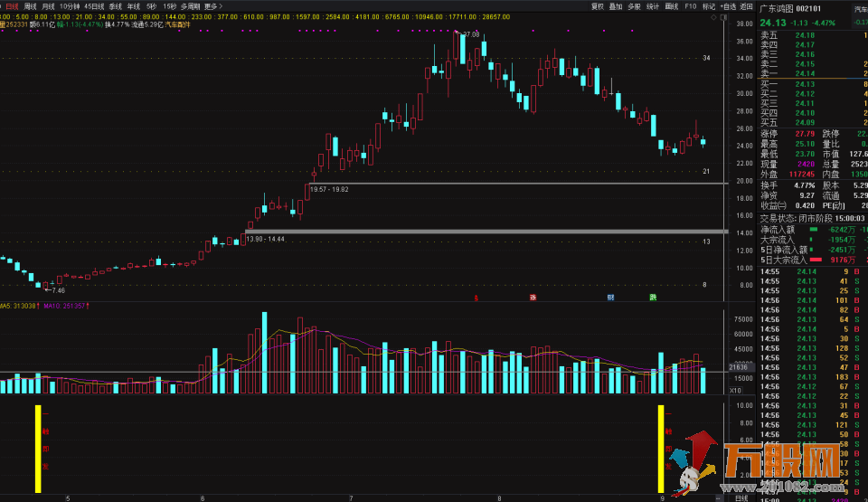Click the 买一 24.13 order row
The image size is (868, 502).
813,84
